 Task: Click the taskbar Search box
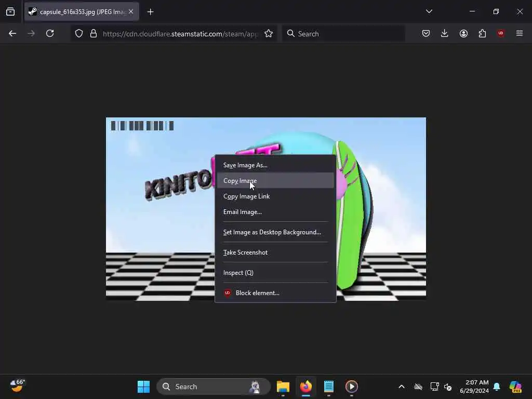214,387
